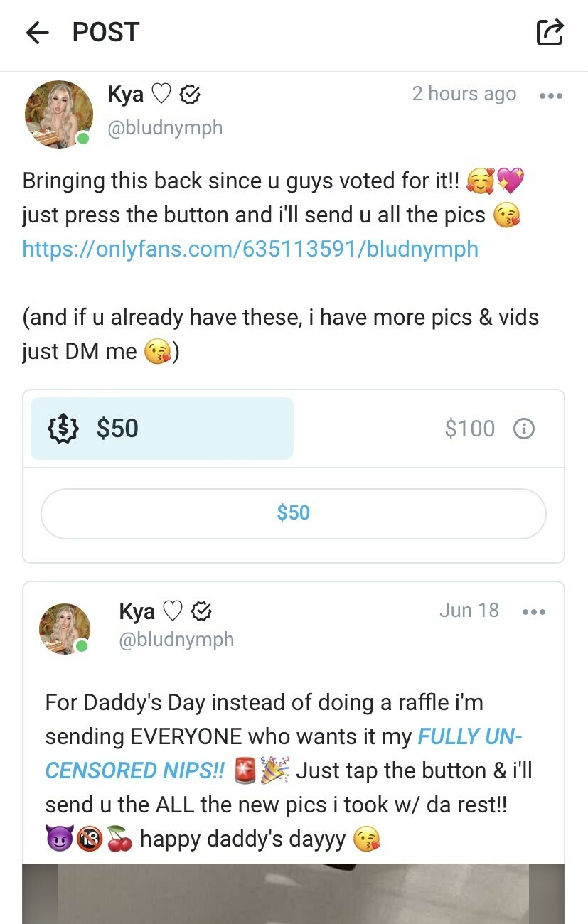Open Kya's profile picture on top post
Screen dimensions: 588x924
pyautogui.click(x=59, y=114)
